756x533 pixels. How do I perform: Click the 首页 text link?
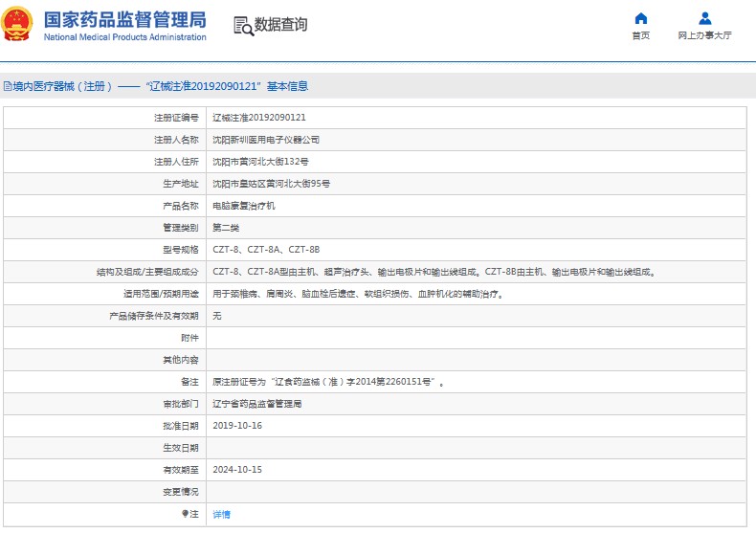click(641, 35)
